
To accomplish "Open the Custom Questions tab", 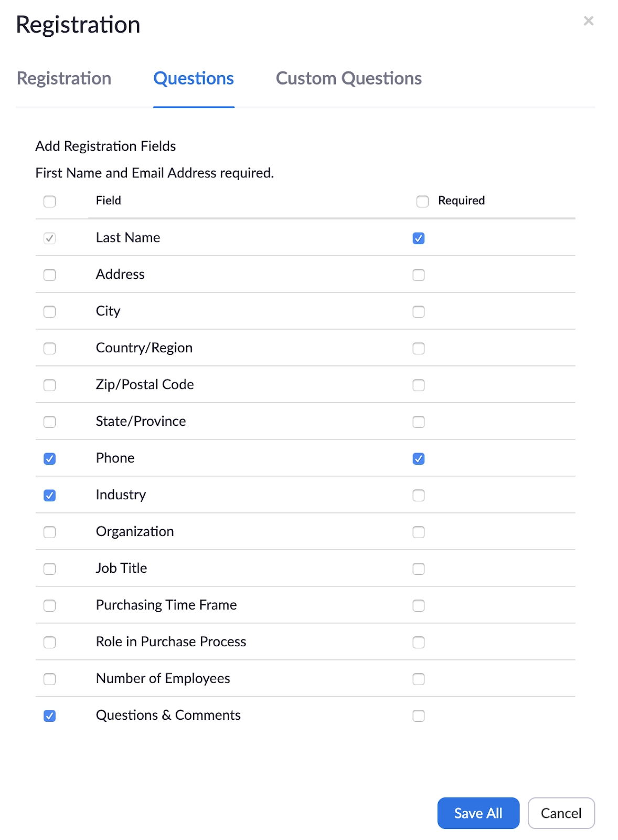I will click(x=348, y=78).
